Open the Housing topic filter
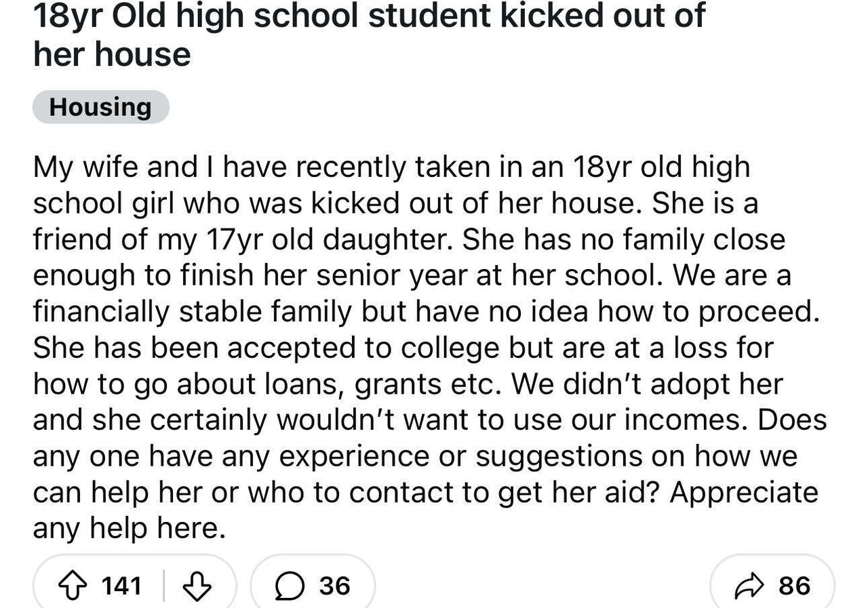 pos(100,106)
